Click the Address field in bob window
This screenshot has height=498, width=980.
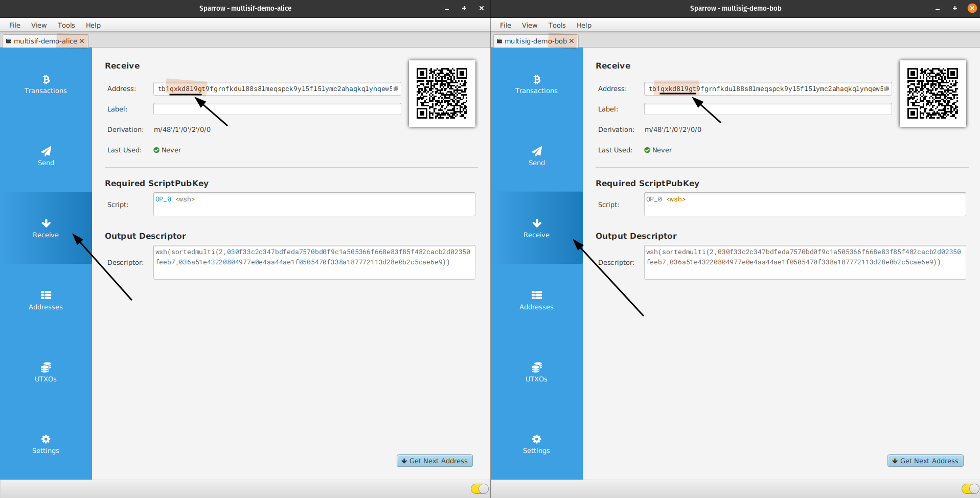[768, 88]
